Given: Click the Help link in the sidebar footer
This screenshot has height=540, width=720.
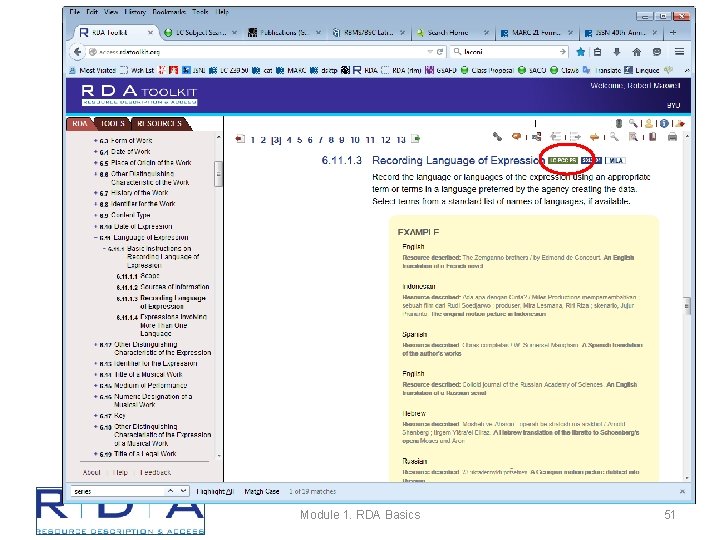Looking at the screenshot, I should pyautogui.click(x=120, y=472).
